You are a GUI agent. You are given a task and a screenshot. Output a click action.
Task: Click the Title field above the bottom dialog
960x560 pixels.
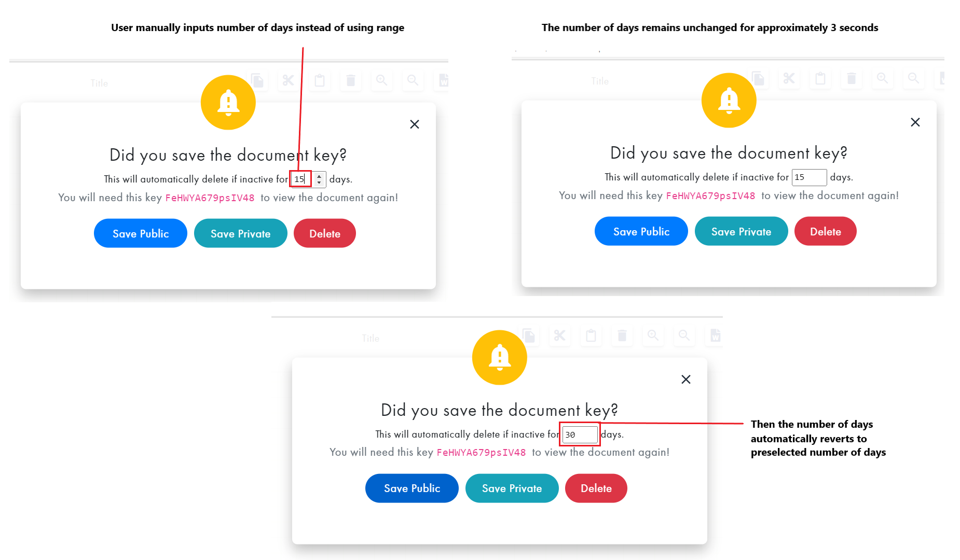pos(371,338)
